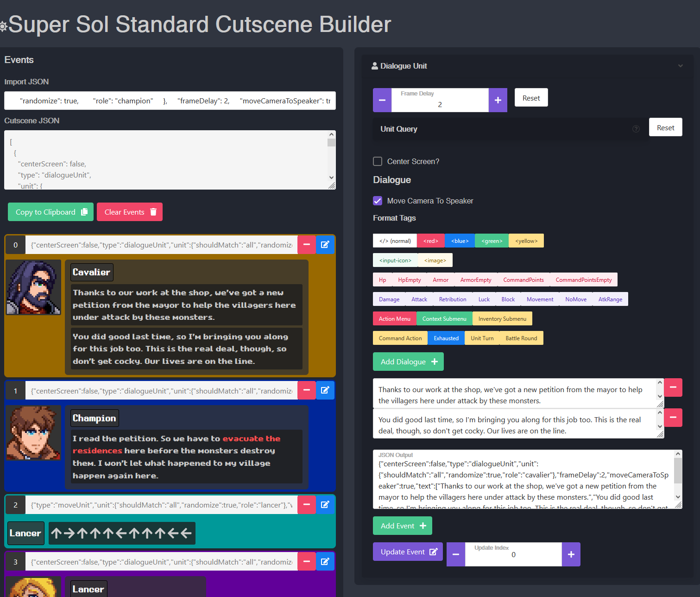700x597 pixels.
Task: Delete the first dialogue line with its minus icon
Action: [673, 387]
